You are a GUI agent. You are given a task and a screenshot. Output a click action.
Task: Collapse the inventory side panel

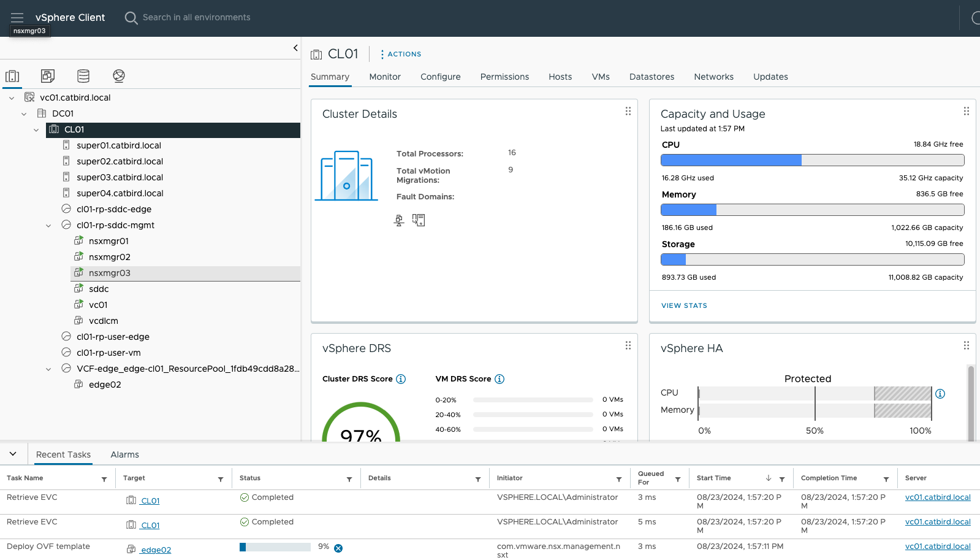[x=295, y=48]
